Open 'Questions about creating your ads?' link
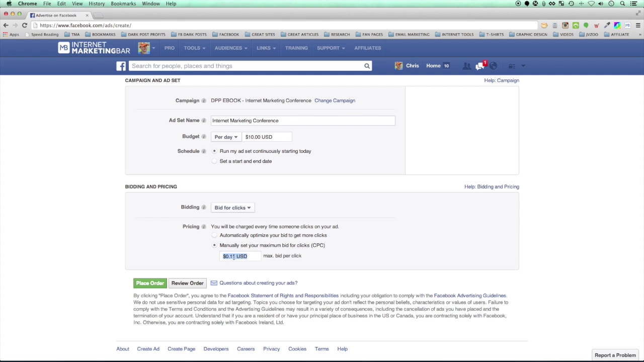Viewport: 644px width, 362px height. pos(258,283)
